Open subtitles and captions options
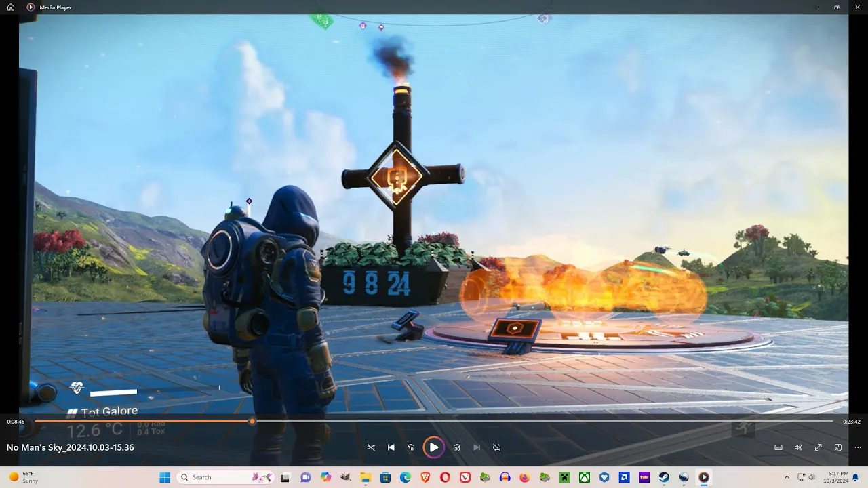The width and height of the screenshot is (868, 488). [x=778, y=447]
